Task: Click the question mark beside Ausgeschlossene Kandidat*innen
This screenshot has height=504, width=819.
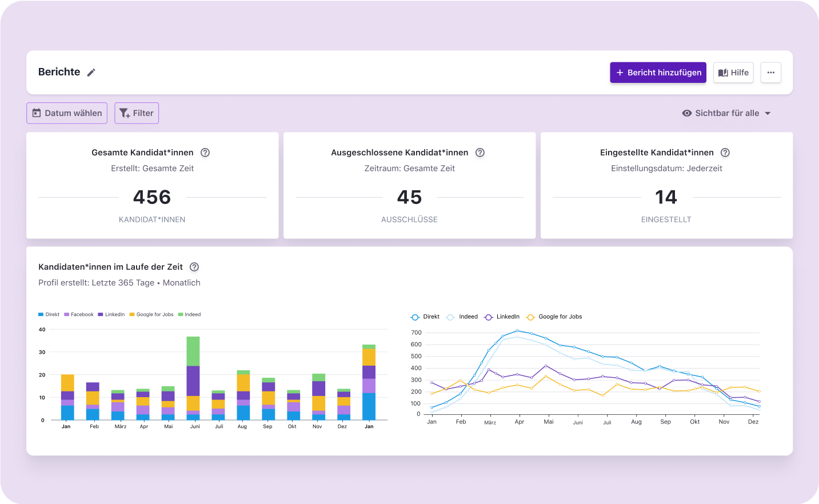Action: pos(480,153)
